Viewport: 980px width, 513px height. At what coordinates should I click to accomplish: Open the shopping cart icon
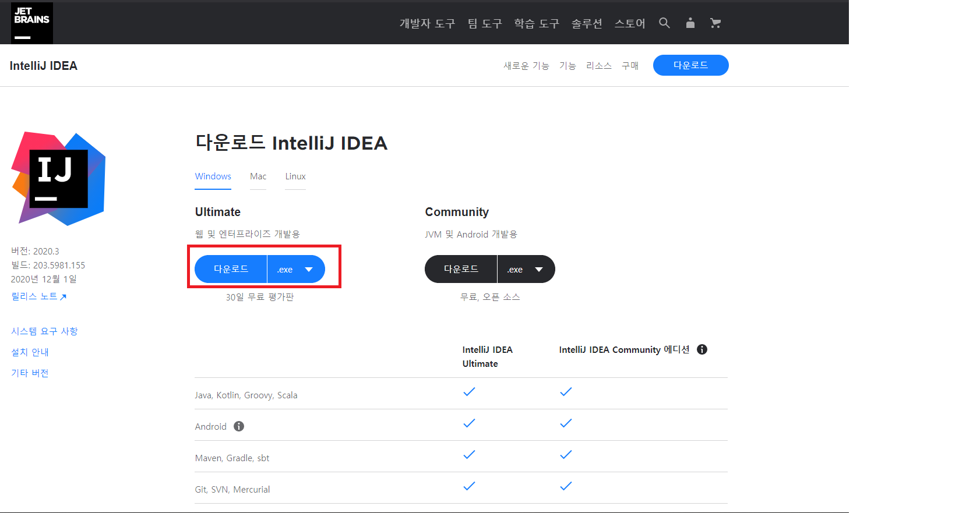pyautogui.click(x=715, y=23)
